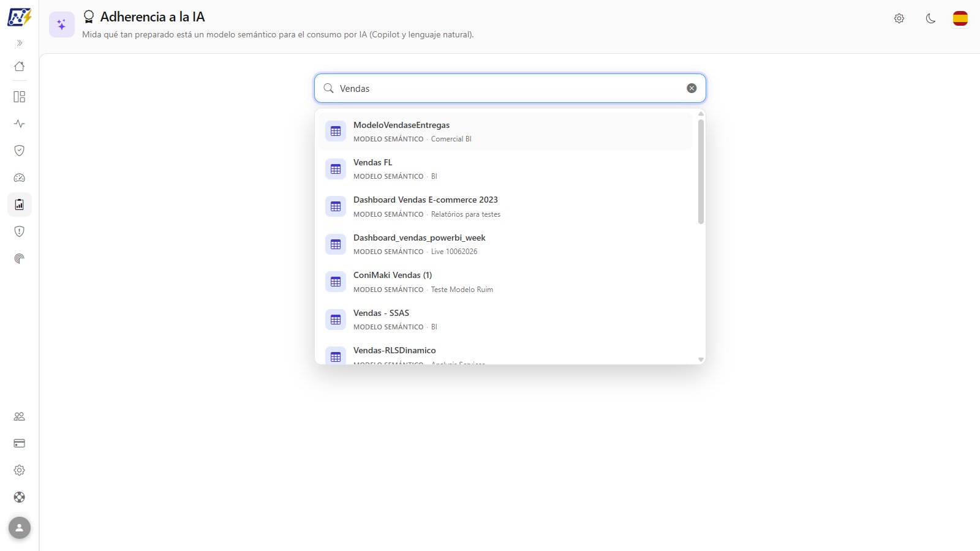
Task: Select the active report chart icon in sidebar
Action: [20, 204]
